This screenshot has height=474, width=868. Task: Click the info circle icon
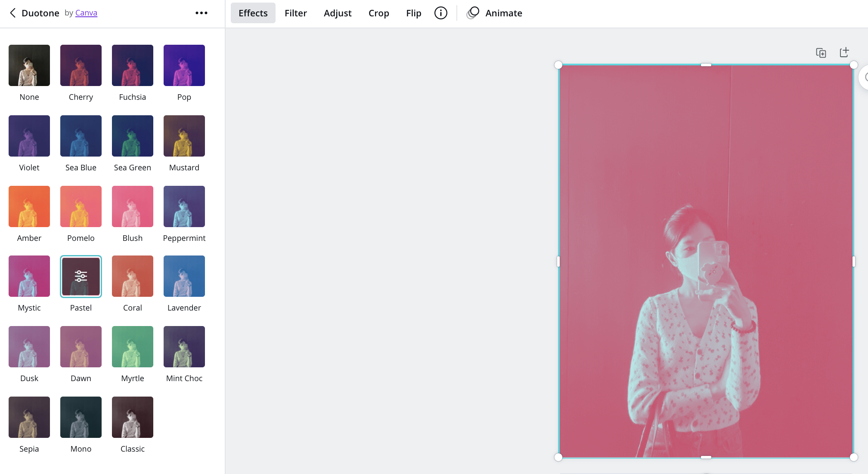point(440,13)
